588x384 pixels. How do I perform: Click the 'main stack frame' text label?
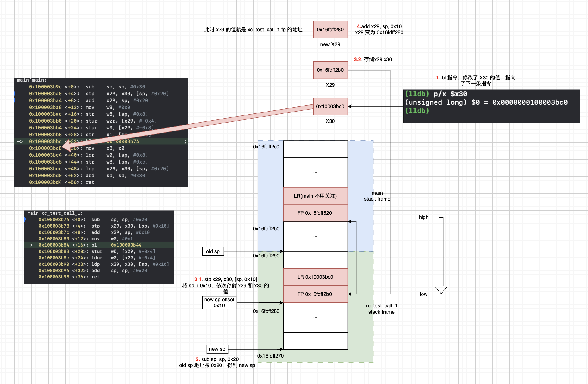377,196
